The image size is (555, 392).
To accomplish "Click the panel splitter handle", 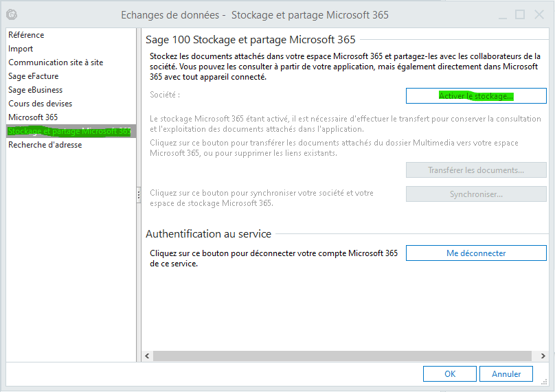I will (x=139, y=195).
